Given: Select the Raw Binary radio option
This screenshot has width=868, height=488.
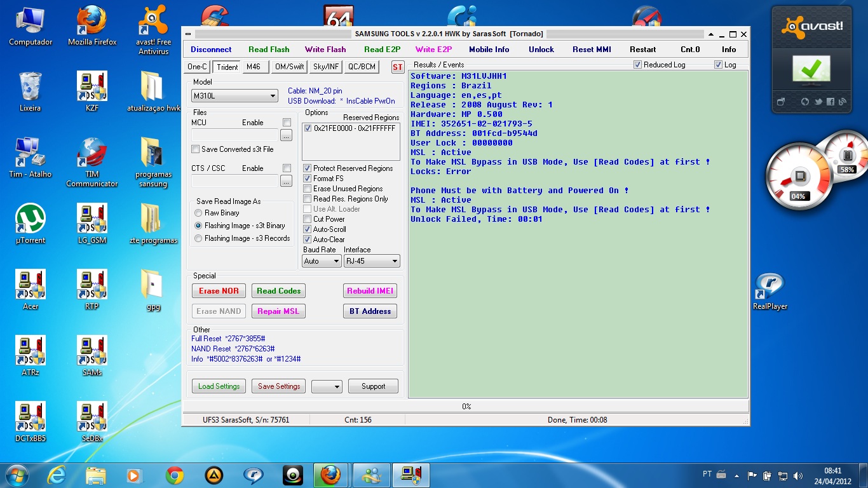Looking at the screenshot, I should pos(198,213).
